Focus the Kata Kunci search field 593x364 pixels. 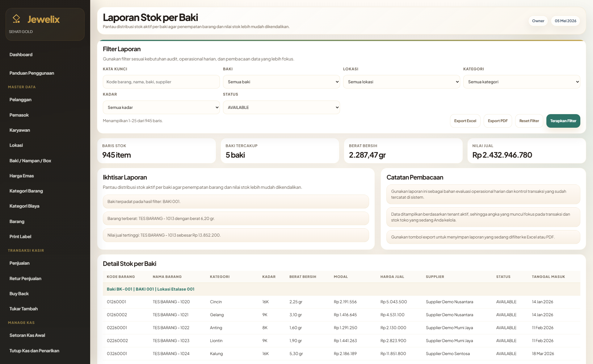(x=161, y=82)
